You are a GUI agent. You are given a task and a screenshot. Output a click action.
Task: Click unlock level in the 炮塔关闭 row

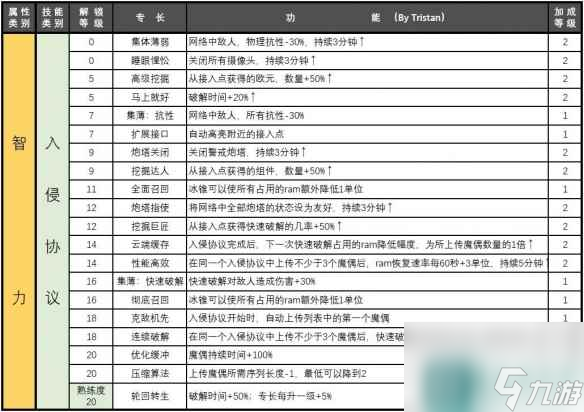tap(91, 152)
